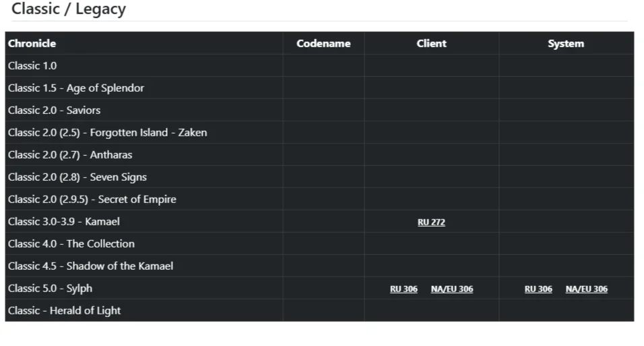The height and width of the screenshot is (346, 644).
Task: Select the Forgotten Island - Zaken row
Action: coord(319,132)
